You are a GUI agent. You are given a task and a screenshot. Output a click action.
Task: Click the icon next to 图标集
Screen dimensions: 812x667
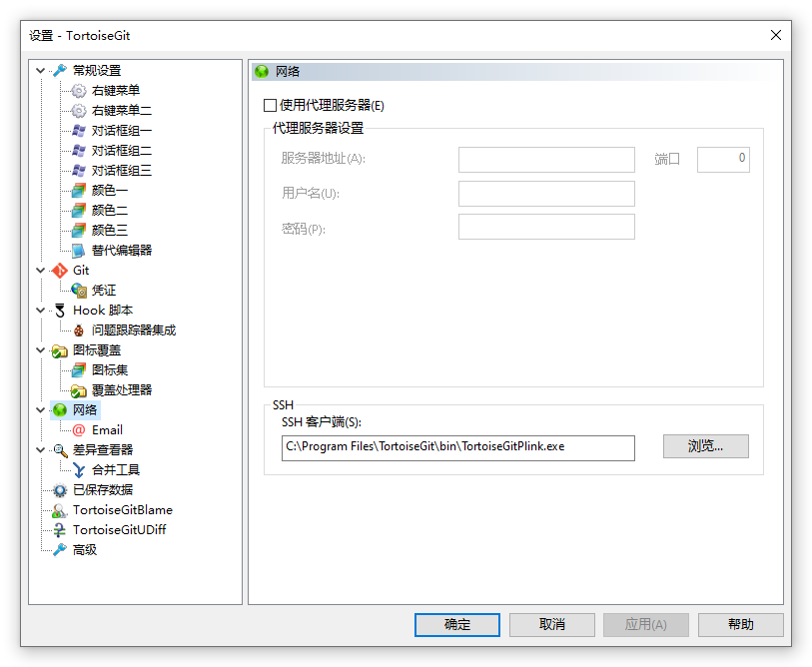pos(79,370)
